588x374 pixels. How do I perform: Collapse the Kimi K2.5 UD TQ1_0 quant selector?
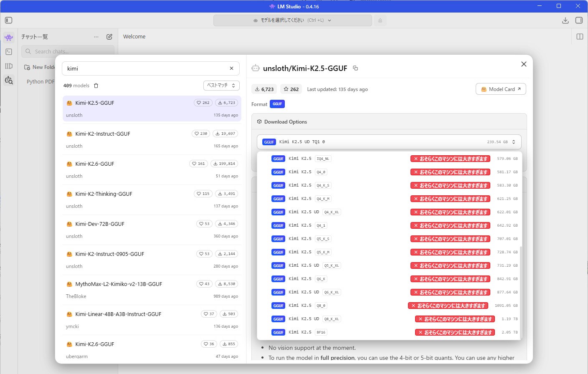coord(389,142)
